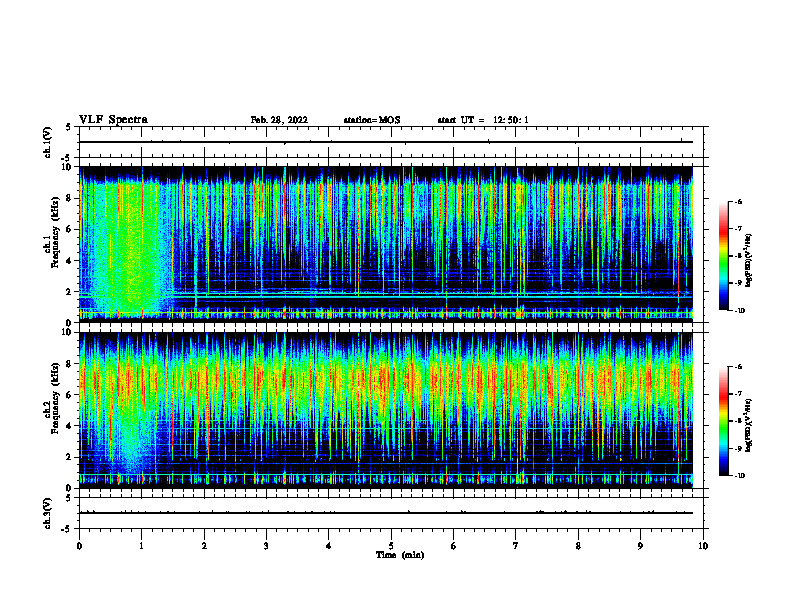Select the "start UT = 12:50: 1" text
Viewport: 792px width, 612px height.
pos(483,120)
